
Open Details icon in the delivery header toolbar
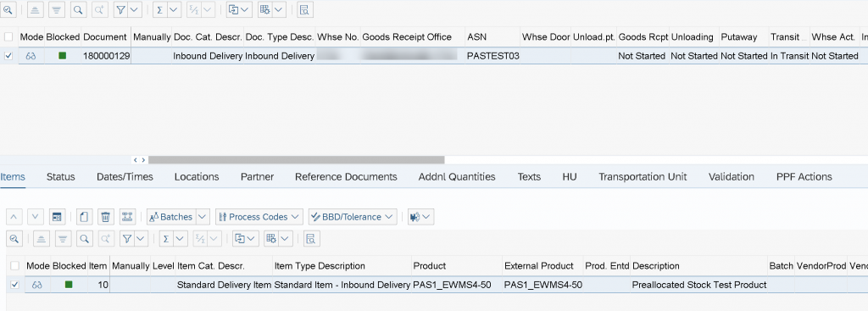point(8,9)
